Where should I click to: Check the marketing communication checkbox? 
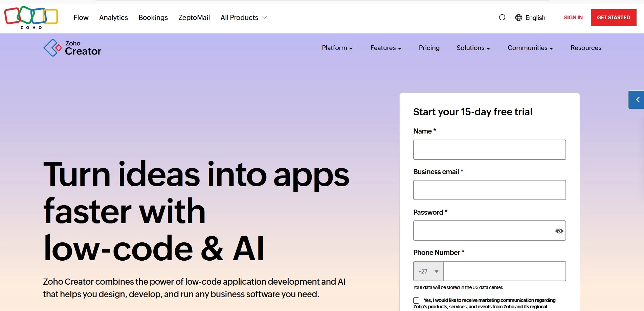416,301
